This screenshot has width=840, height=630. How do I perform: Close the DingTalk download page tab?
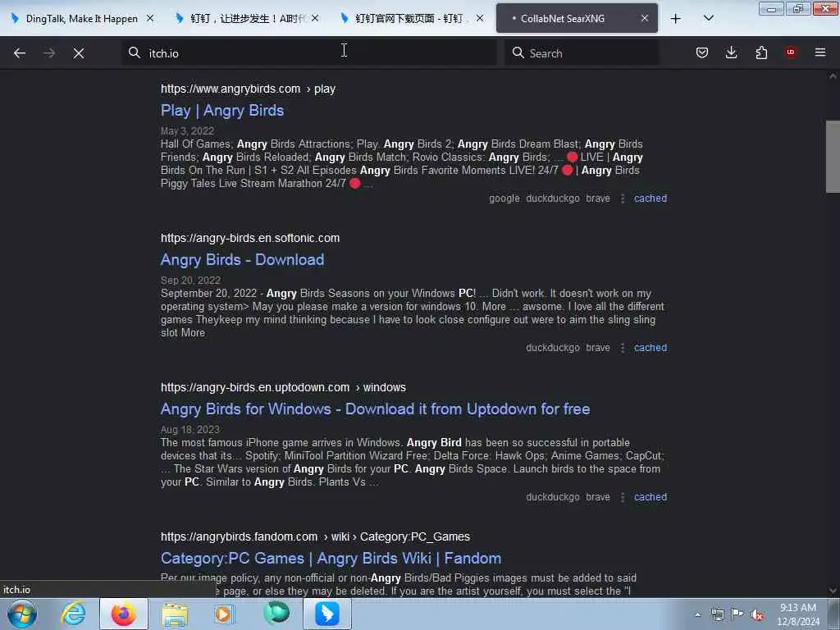[x=480, y=18]
